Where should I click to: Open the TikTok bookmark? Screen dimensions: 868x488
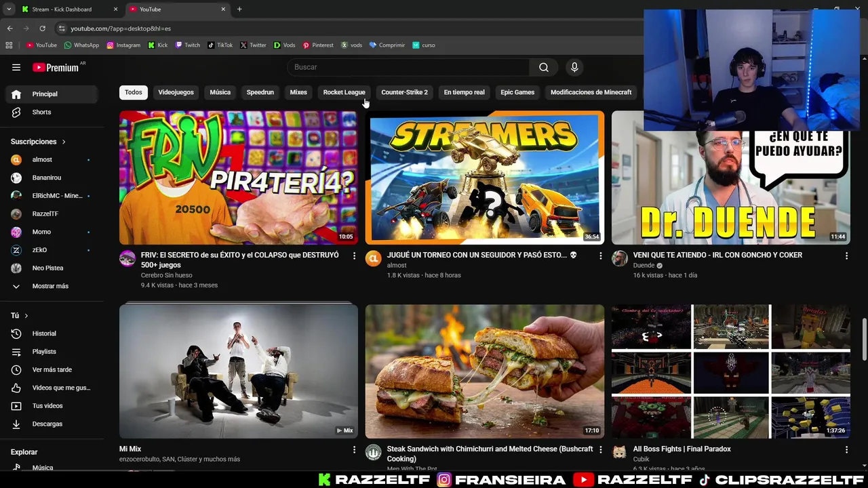[x=220, y=45]
